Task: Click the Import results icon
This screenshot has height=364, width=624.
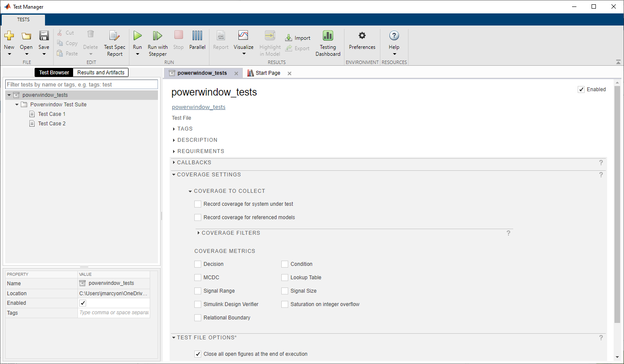Action: coord(289,38)
